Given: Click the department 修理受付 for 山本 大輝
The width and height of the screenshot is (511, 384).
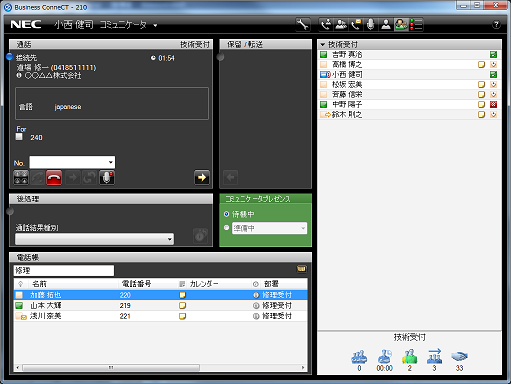Looking at the screenshot, I should pos(277,306).
